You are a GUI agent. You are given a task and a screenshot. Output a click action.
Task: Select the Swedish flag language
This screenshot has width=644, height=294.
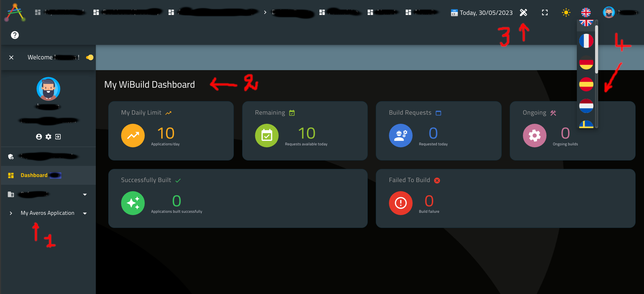pyautogui.click(x=586, y=124)
